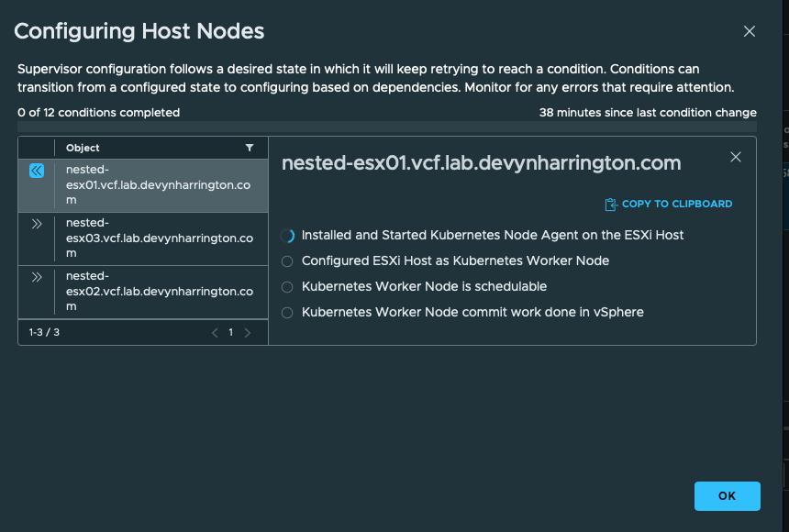Collapse details for nested-esx01 host row
789x532 pixels.
coord(36,171)
